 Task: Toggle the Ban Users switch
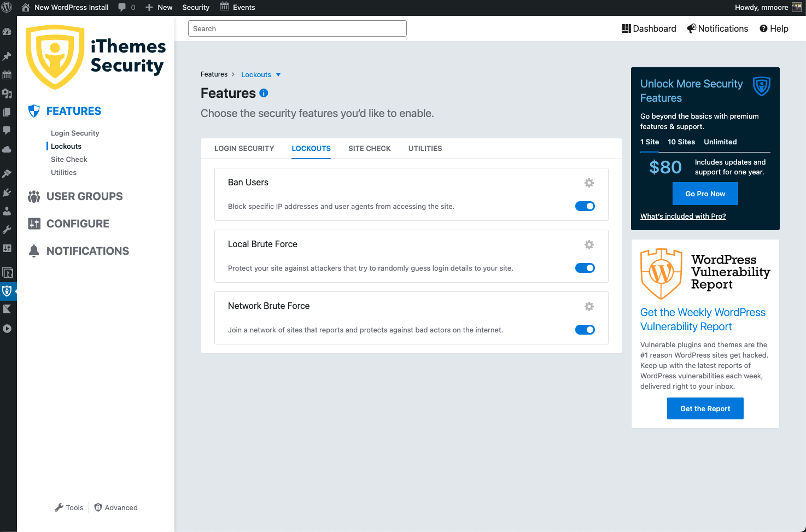(585, 206)
